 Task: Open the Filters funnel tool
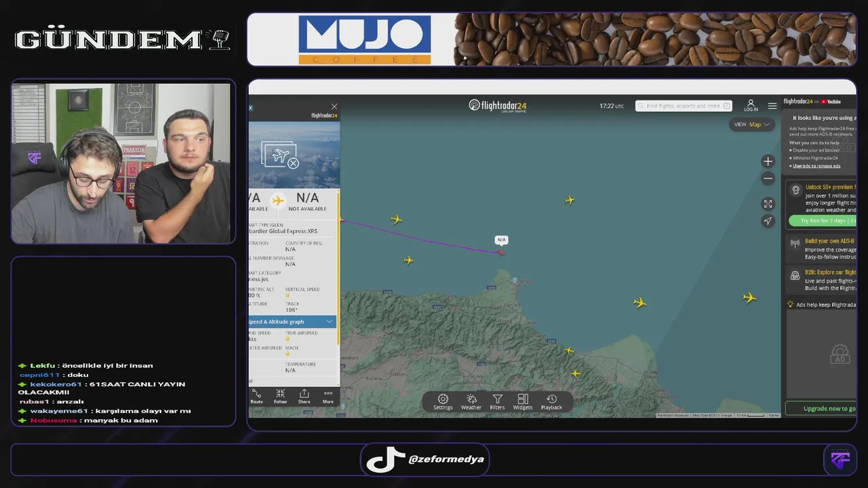[x=497, y=402]
